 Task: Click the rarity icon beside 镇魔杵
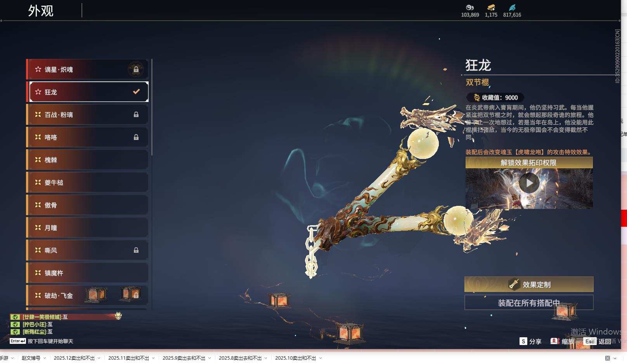(x=38, y=273)
